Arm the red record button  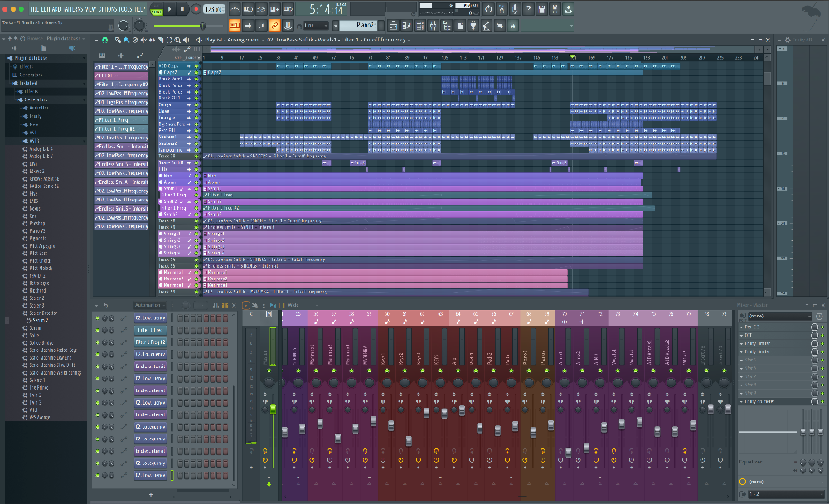point(196,9)
